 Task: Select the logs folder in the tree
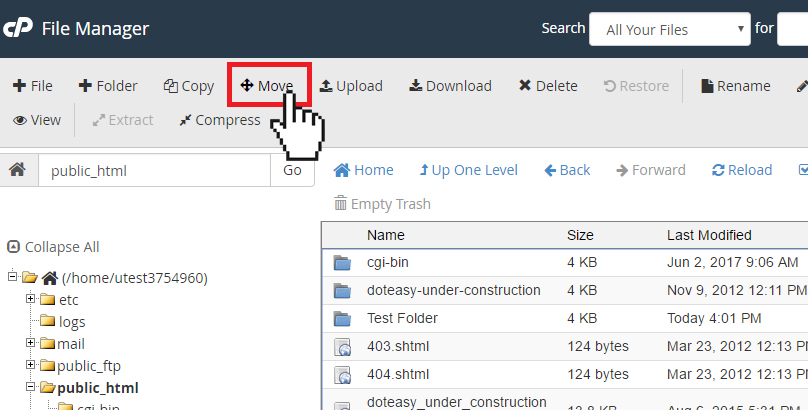(x=72, y=322)
